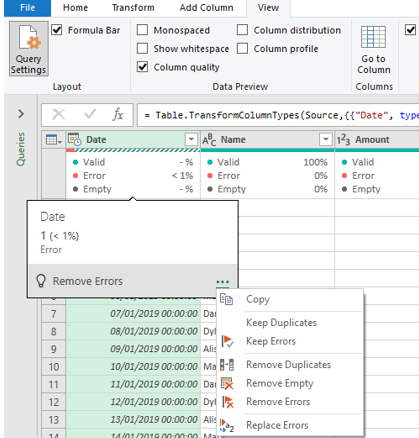Click the 08/01/2019 00:00:00 date cell

tap(133, 332)
